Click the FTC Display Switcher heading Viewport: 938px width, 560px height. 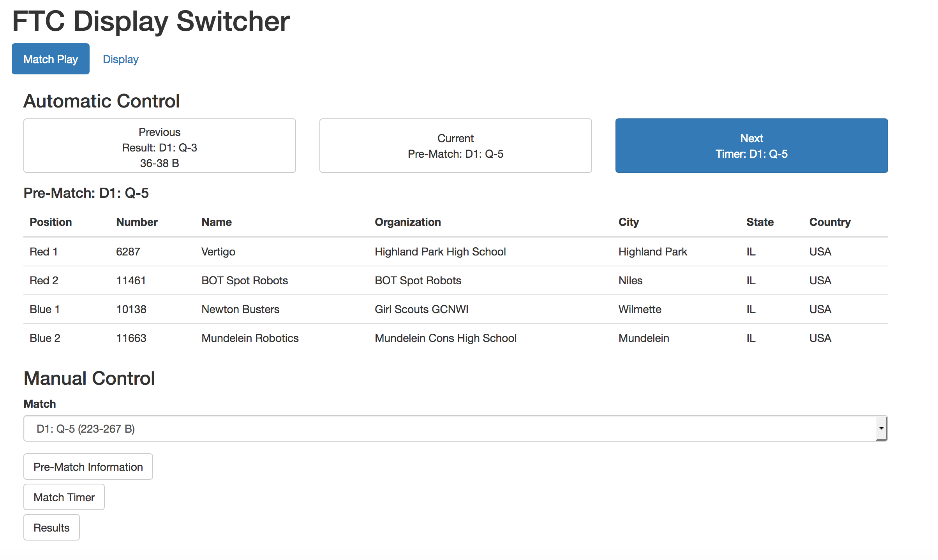tap(151, 21)
